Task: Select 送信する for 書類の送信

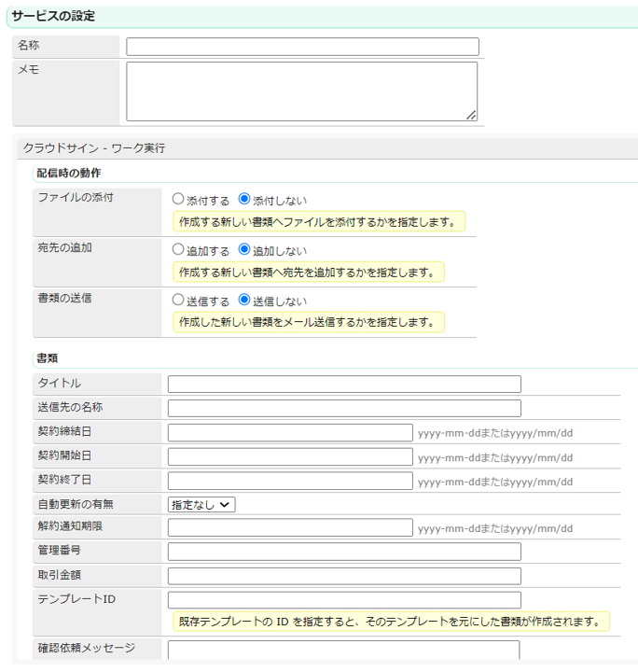Action: (x=178, y=300)
